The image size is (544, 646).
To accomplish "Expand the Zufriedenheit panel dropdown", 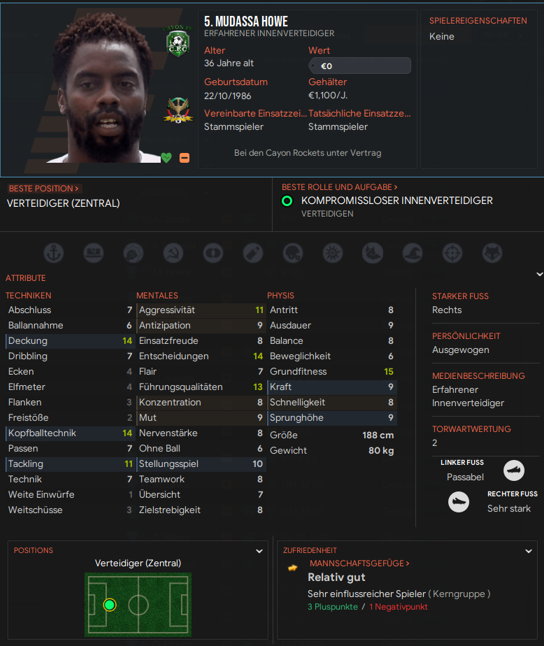I will point(529,551).
